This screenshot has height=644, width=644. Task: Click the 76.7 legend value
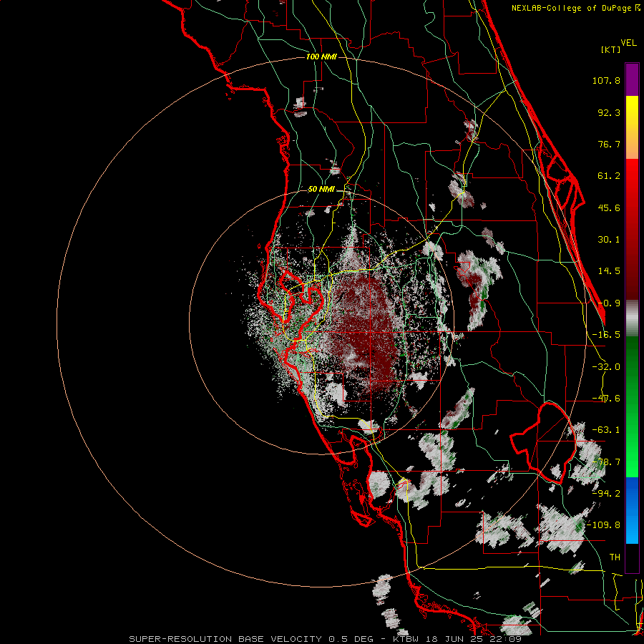click(x=609, y=144)
